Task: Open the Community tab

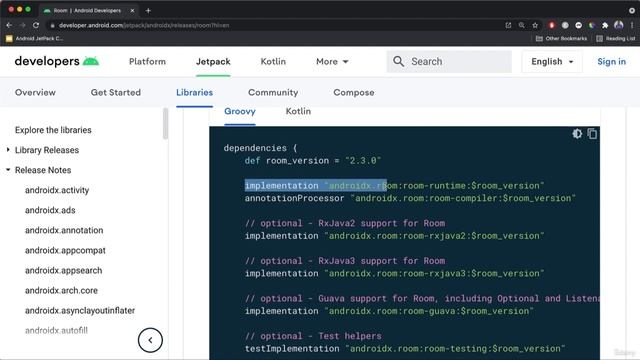Action: (x=273, y=93)
